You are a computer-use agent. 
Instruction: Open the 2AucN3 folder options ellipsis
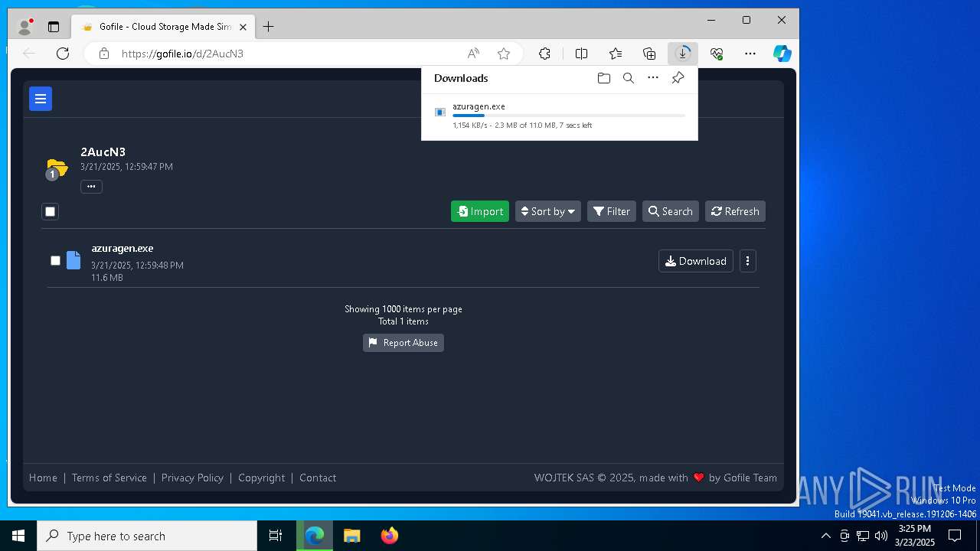(91, 187)
